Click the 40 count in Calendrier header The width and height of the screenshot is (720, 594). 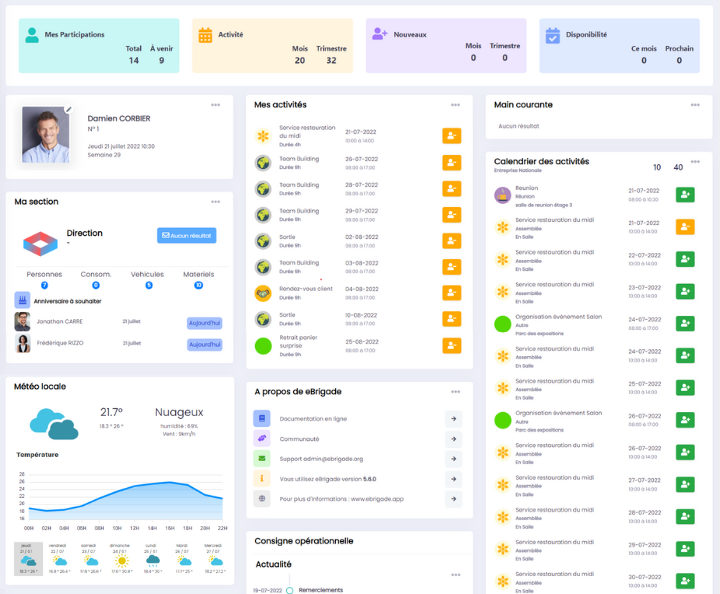point(678,168)
